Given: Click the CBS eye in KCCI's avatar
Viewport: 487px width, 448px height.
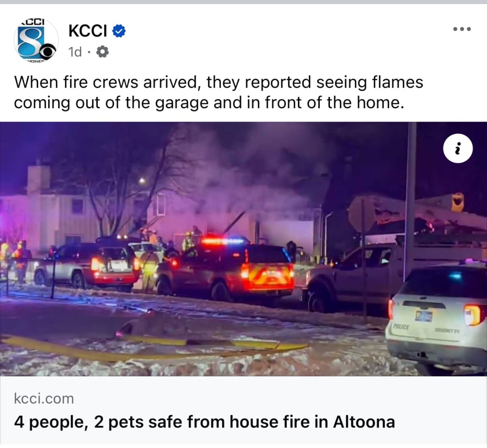Looking at the screenshot, I should [48, 51].
